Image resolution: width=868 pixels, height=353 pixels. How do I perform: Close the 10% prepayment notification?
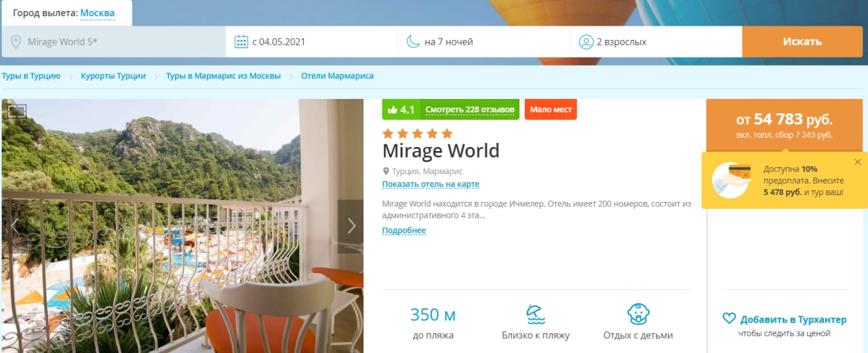pos(857,162)
